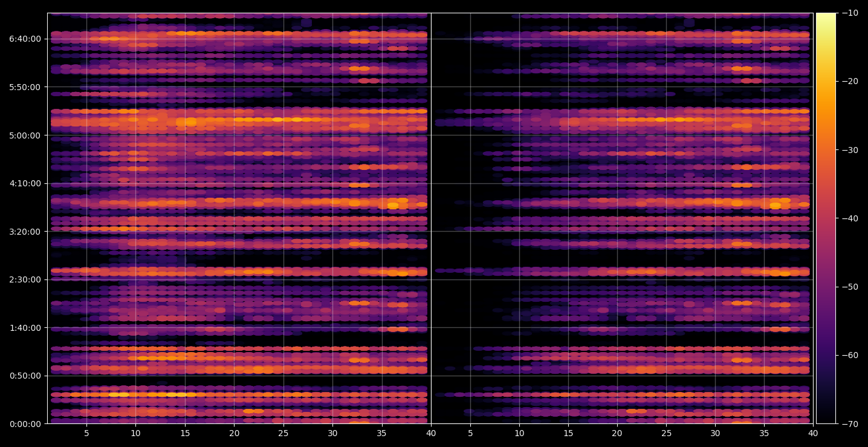The width and height of the screenshot is (868, 447).
Task: Pick x-axis tick 20 under the left plot
Action: [234, 434]
